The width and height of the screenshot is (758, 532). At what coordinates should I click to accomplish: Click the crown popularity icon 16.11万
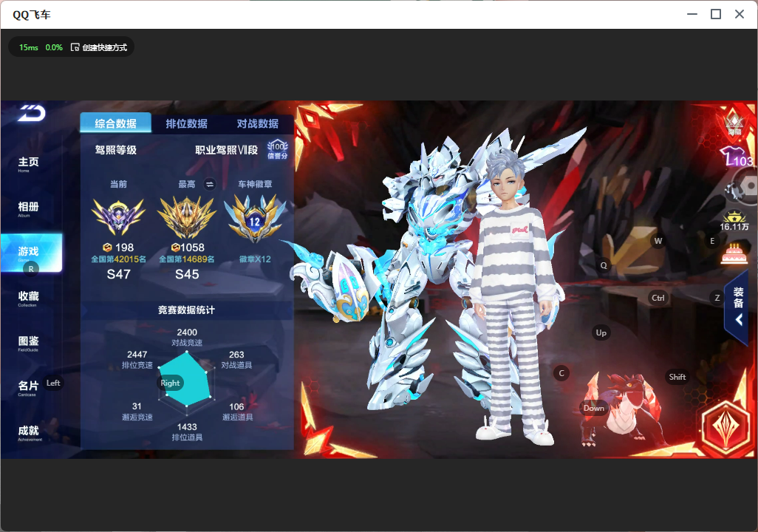point(734,221)
